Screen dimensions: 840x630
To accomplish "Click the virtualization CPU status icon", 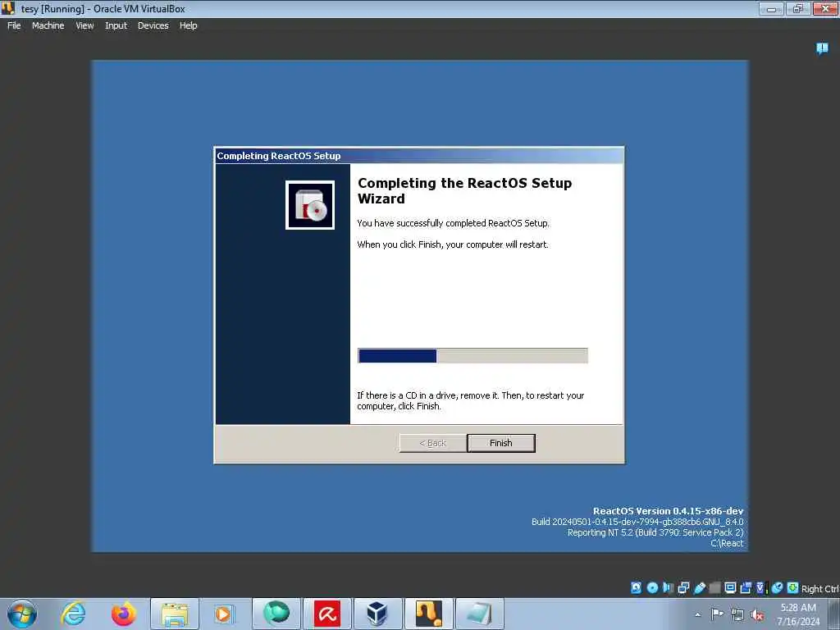I will [762, 587].
